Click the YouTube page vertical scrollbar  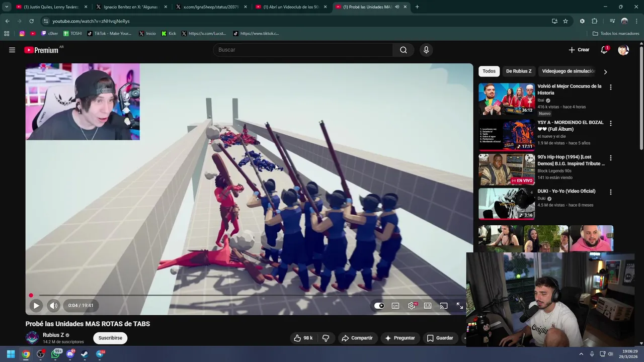click(641, 98)
